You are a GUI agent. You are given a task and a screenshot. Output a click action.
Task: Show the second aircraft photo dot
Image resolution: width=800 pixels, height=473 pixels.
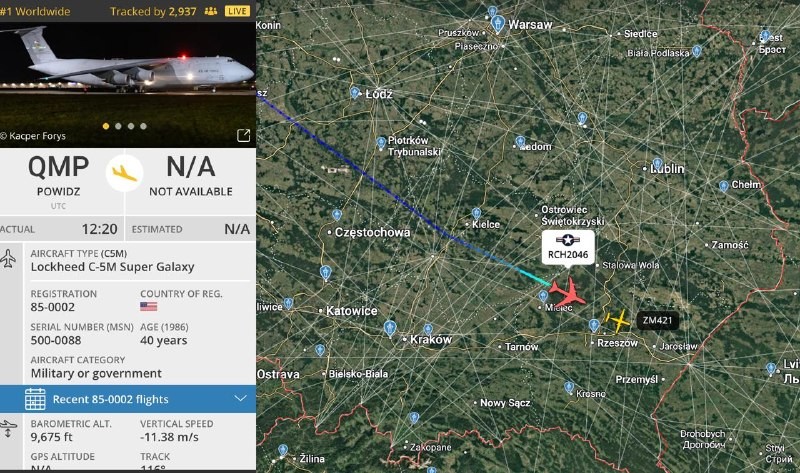(x=118, y=126)
